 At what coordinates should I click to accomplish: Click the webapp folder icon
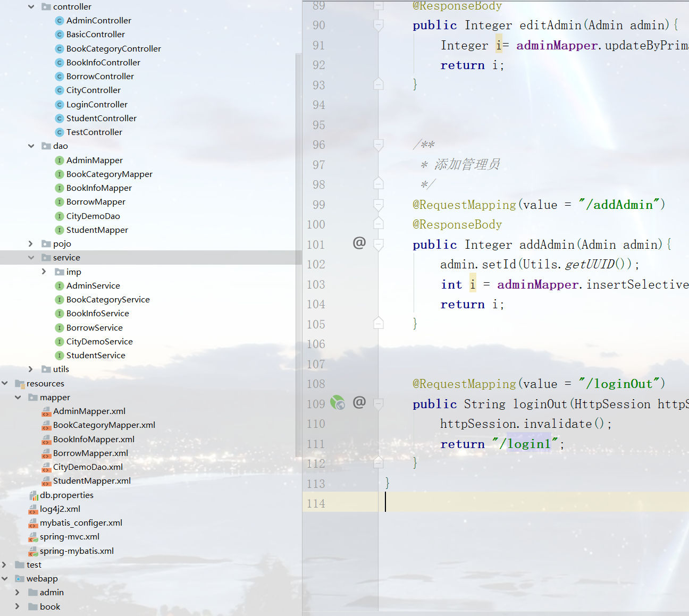(x=20, y=579)
